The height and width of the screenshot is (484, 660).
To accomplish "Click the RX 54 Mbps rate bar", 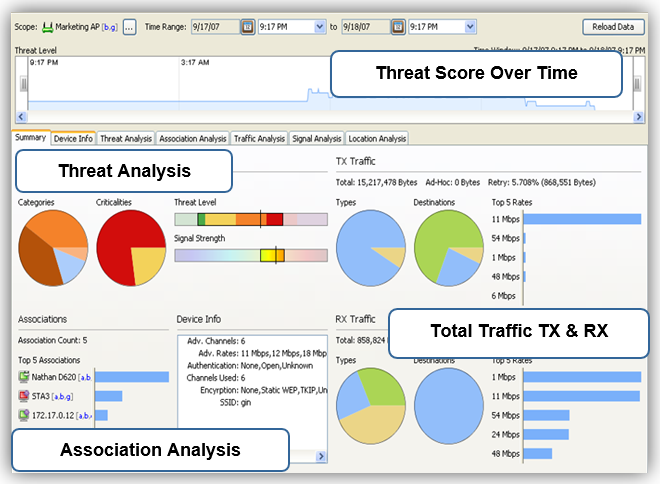I will point(546,415).
